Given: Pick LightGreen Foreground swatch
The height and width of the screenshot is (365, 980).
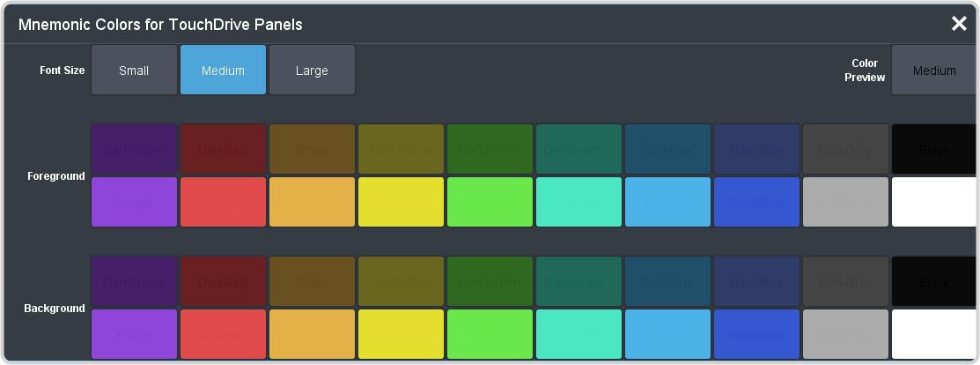Looking at the screenshot, I should (490, 202).
